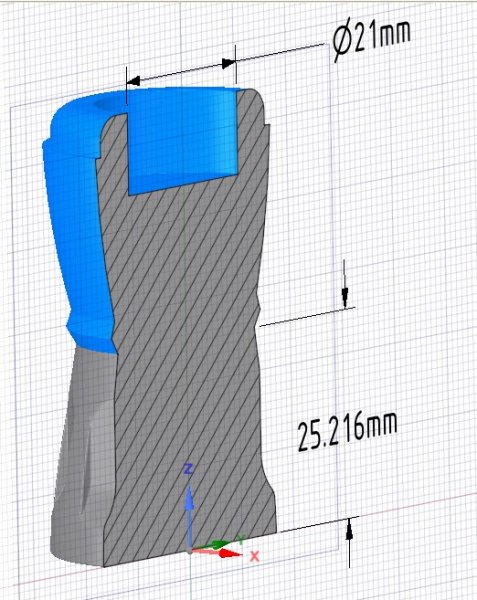Select the blue socket cavity in section
Viewport: 477px width, 600px height.
coord(182,142)
